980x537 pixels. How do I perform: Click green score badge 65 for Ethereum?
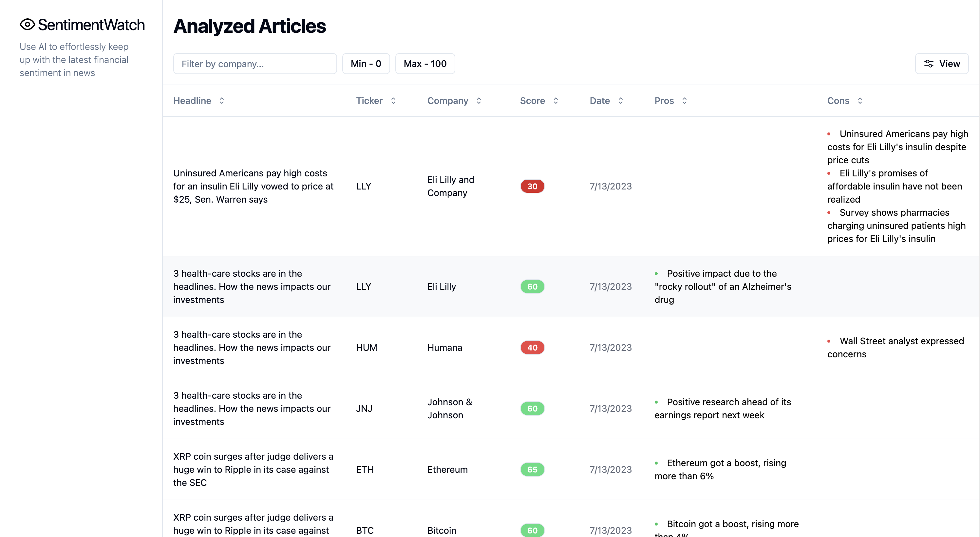532,469
